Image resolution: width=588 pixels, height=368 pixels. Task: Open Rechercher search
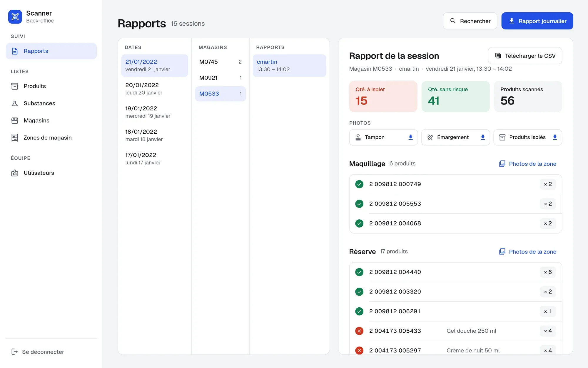click(470, 21)
